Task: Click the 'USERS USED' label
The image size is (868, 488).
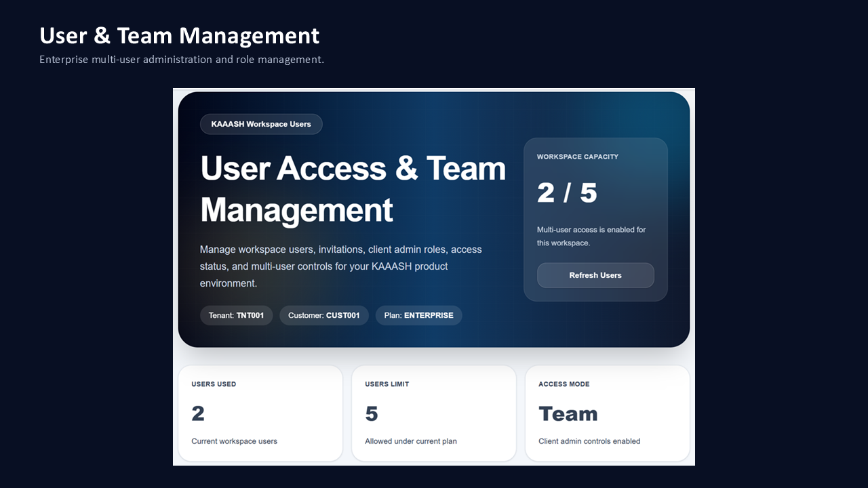Action: pyautogui.click(x=214, y=384)
